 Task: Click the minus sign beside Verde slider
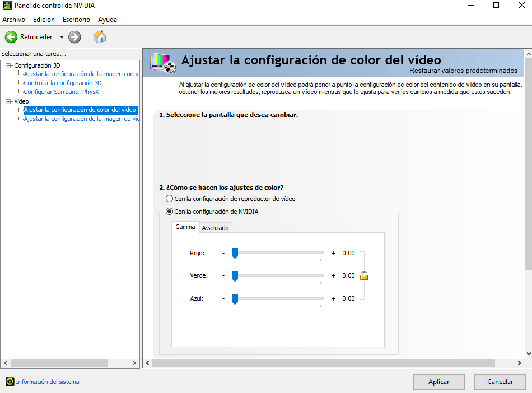(223, 275)
